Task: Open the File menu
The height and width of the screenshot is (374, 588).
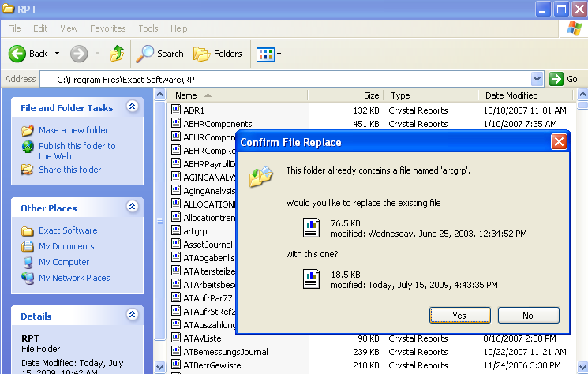Action: point(14,28)
